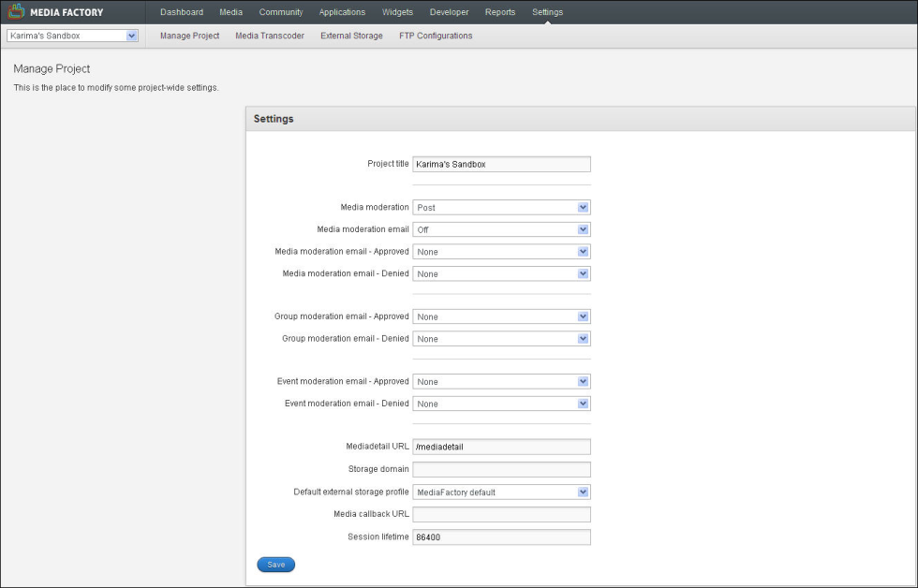Expand the Media moderation email dropdown
918x588 pixels.
click(x=502, y=230)
